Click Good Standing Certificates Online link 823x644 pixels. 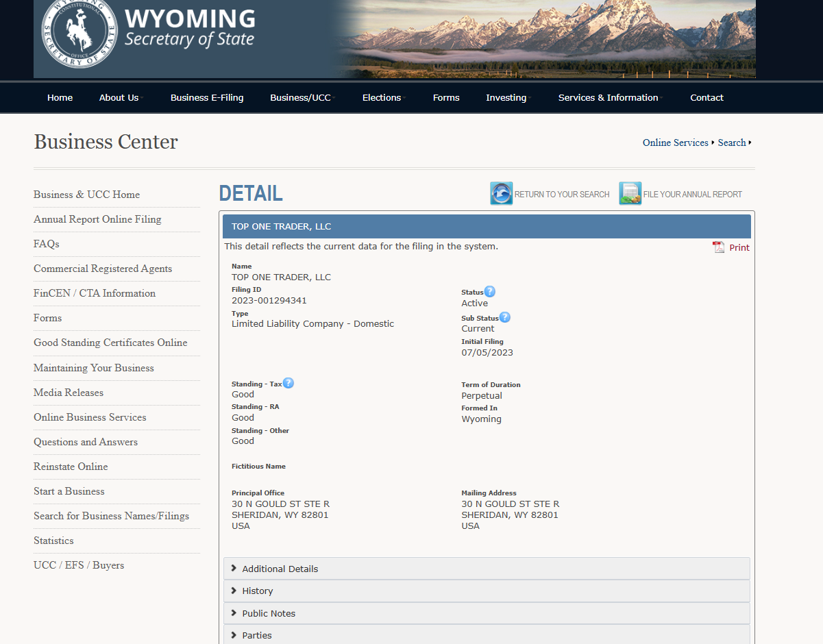click(x=110, y=343)
